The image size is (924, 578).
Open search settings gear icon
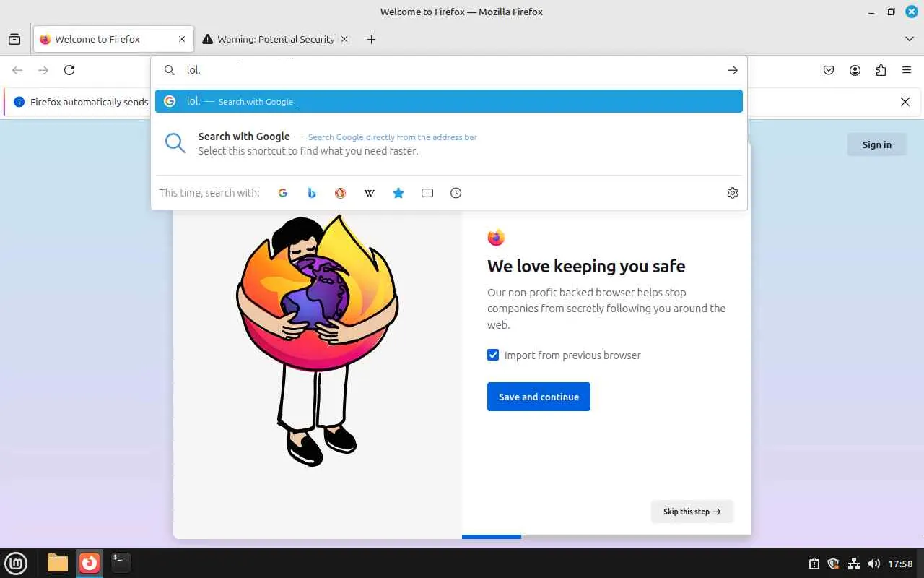733,193
